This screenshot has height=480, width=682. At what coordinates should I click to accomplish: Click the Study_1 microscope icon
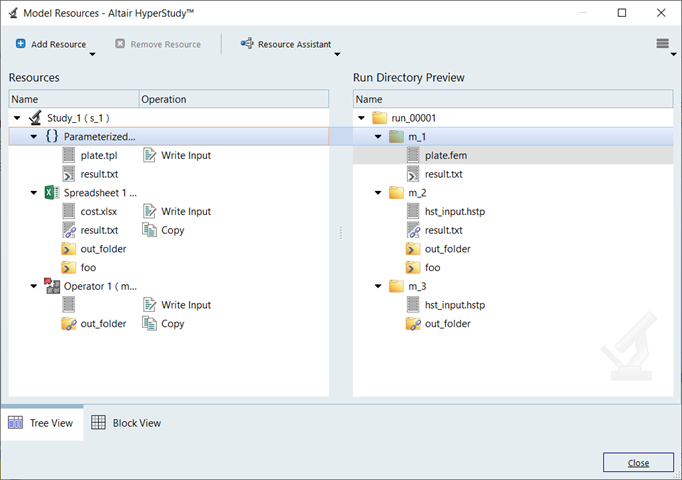pyautogui.click(x=35, y=118)
